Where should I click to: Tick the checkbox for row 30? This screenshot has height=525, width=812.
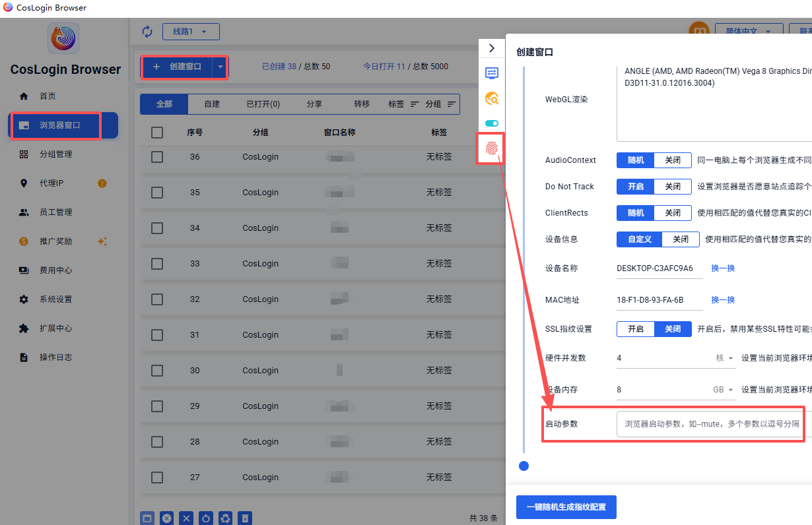coord(157,371)
